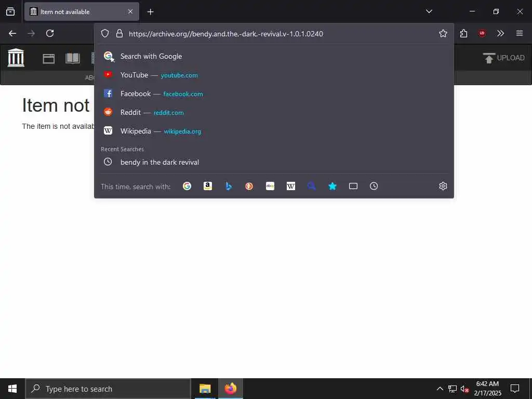This screenshot has width=532, height=399.
Task: Go back to previous page
Action: pyautogui.click(x=12, y=33)
